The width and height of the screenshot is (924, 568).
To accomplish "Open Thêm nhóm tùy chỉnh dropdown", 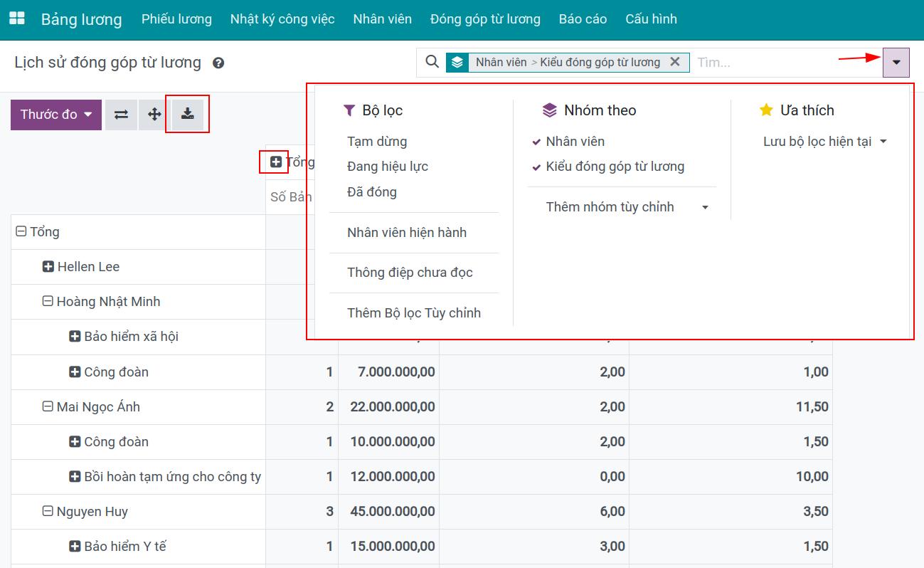I will coord(627,207).
